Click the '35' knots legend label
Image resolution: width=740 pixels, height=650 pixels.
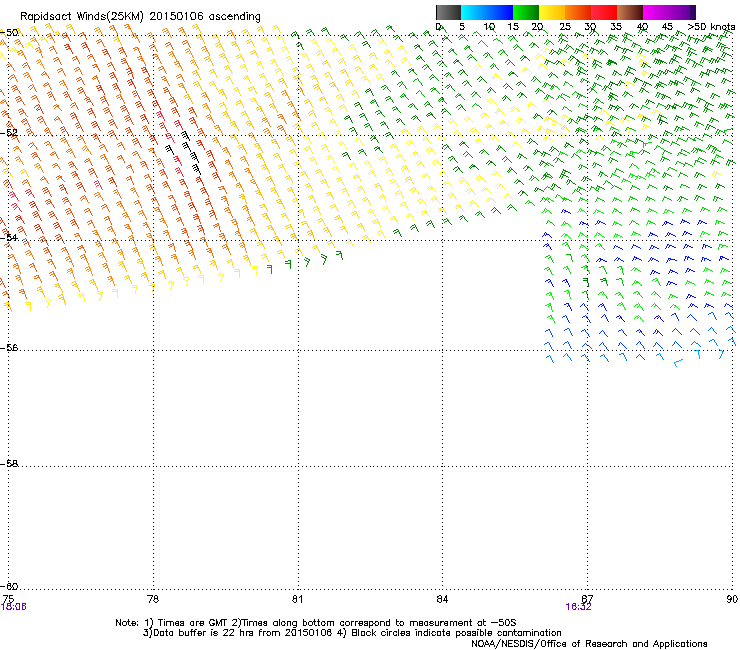coord(616,27)
